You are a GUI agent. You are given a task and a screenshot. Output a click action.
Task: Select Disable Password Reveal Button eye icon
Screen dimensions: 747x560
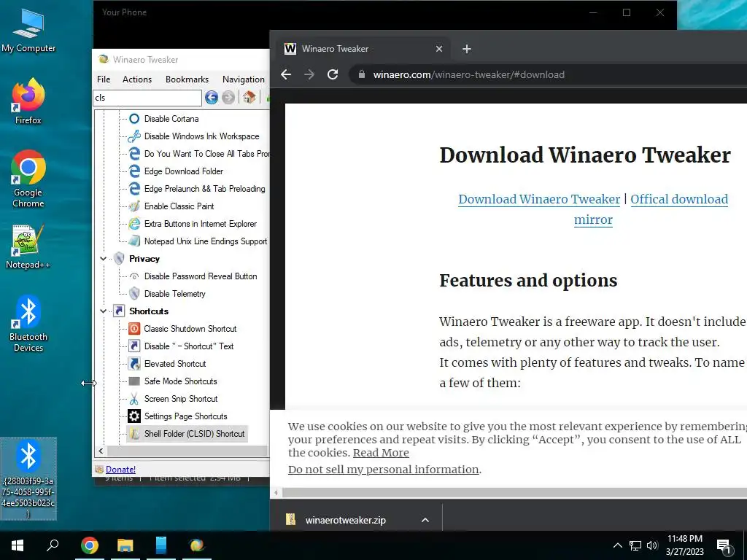coord(134,276)
